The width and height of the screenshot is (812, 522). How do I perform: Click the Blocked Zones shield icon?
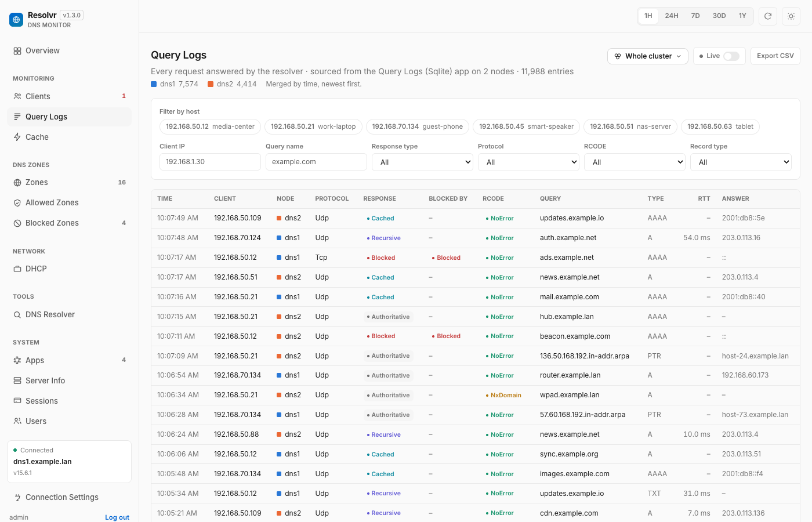coord(17,223)
